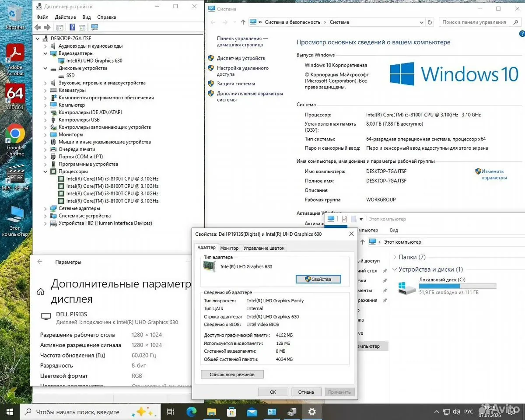Click Список всех режимов button
Image resolution: width=525 pixels, height=420 pixels.
(232, 374)
